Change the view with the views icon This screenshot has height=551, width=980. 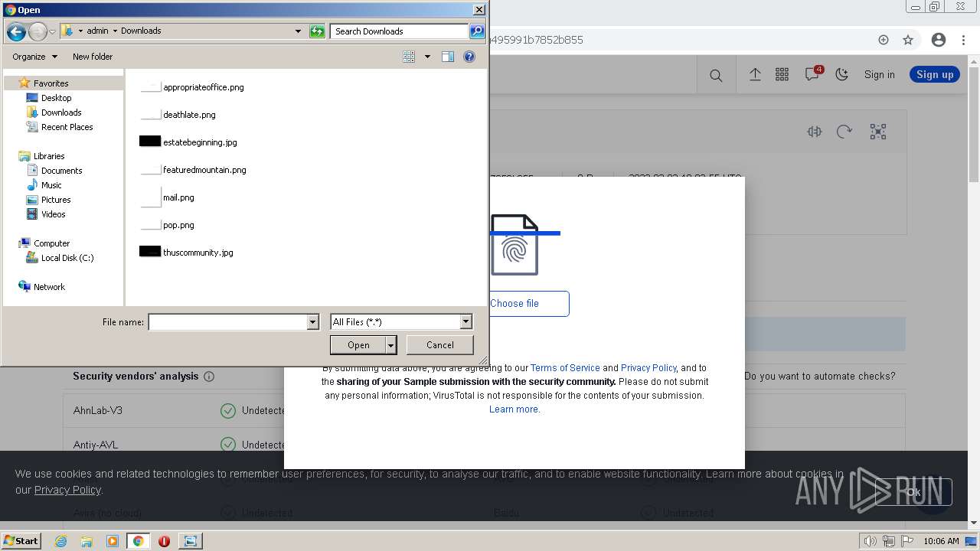click(409, 57)
